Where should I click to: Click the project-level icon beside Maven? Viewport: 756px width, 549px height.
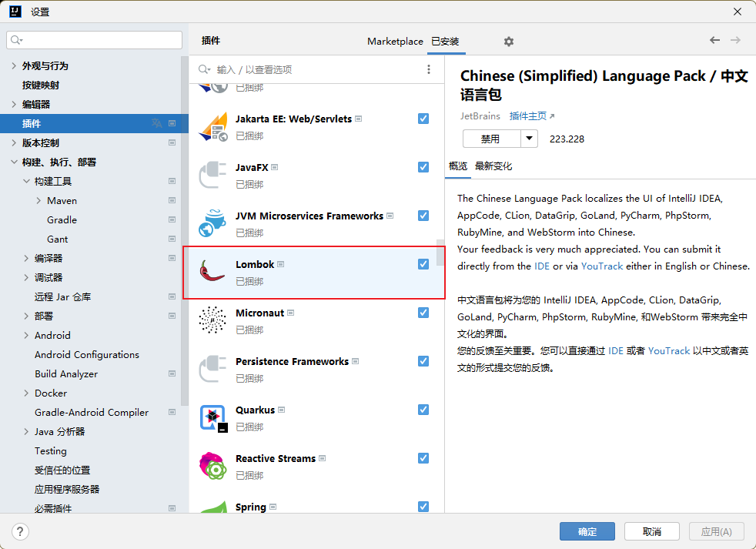(x=172, y=201)
